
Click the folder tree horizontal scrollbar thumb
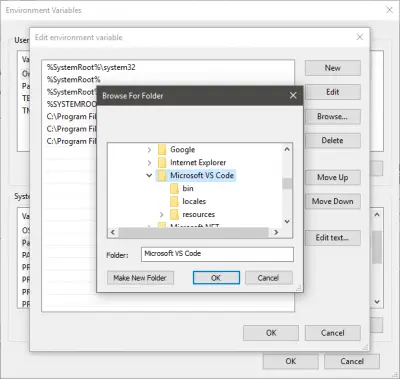(193, 232)
